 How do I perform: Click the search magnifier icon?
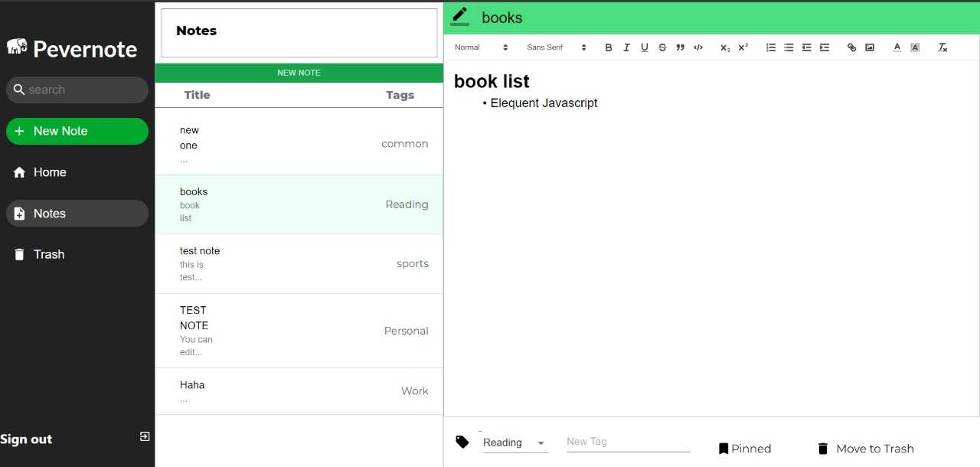click(x=19, y=90)
